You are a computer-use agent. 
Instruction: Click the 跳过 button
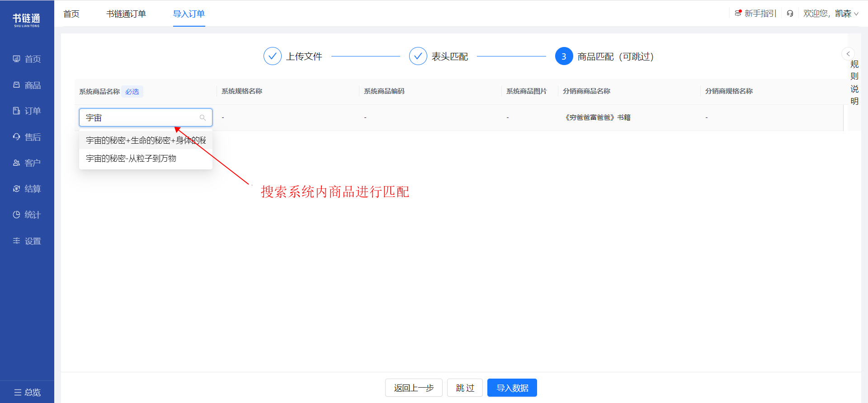point(465,388)
